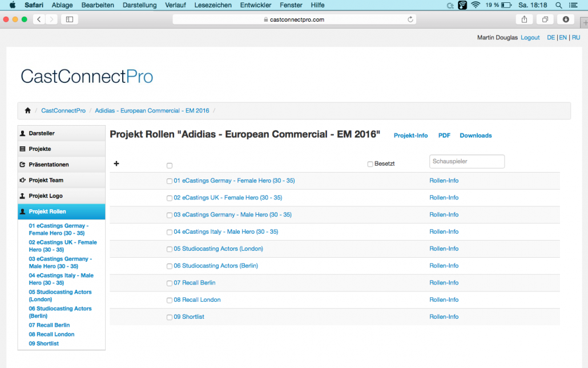The width and height of the screenshot is (588, 368).
Task: Tick the 09 Shortlist checkbox
Action: [170, 317]
